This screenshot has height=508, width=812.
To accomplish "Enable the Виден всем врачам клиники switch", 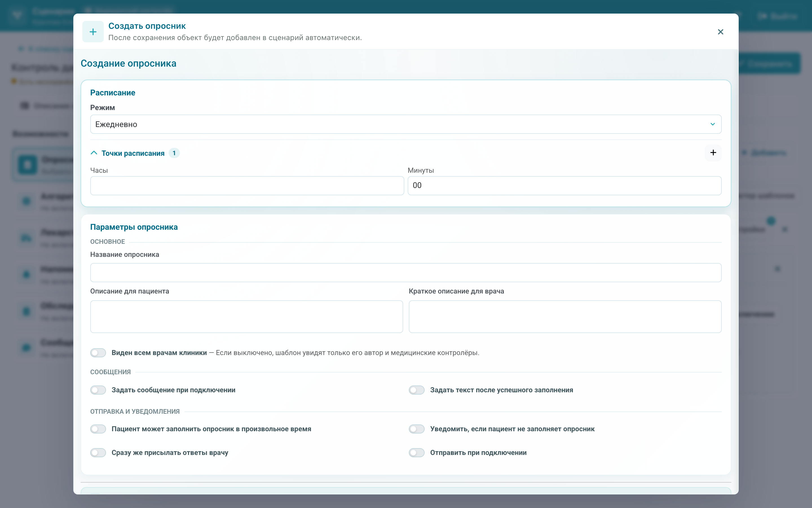I will click(x=98, y=353).
